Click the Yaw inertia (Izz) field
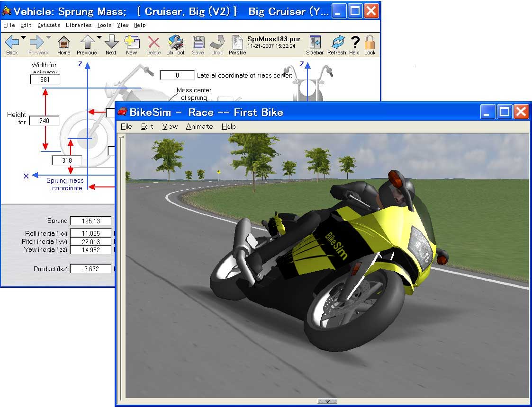This screenshot has height=407, width=532. click(x=91, y=250)
